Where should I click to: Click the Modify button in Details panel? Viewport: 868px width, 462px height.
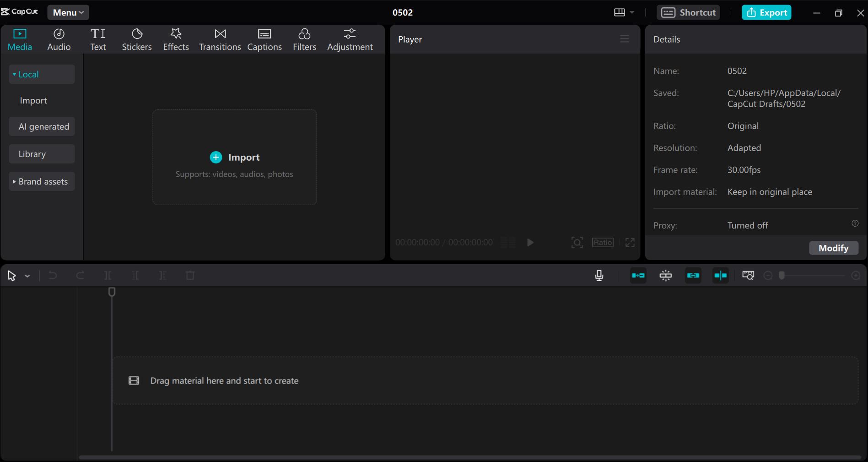(x=833, y=248)
